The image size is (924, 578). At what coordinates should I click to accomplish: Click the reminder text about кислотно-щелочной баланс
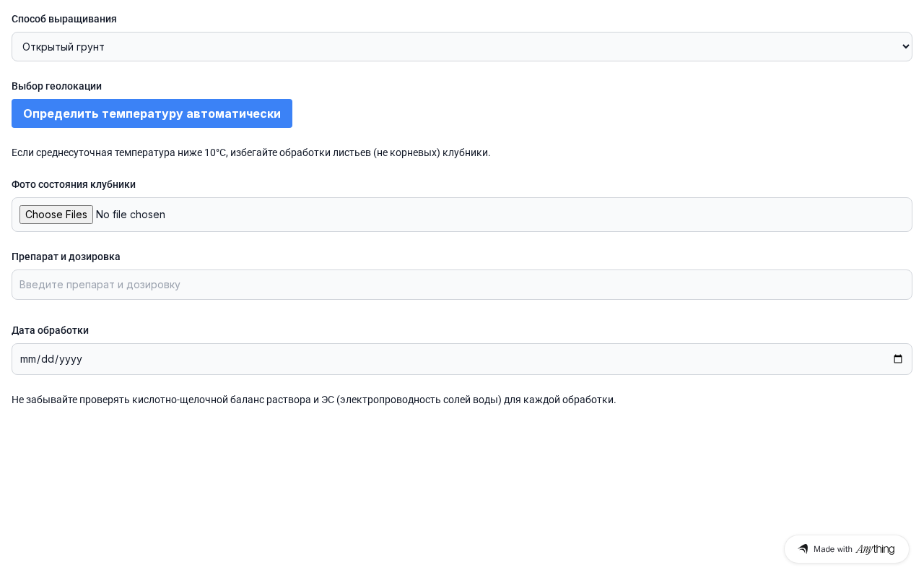[x=314, y=400]
